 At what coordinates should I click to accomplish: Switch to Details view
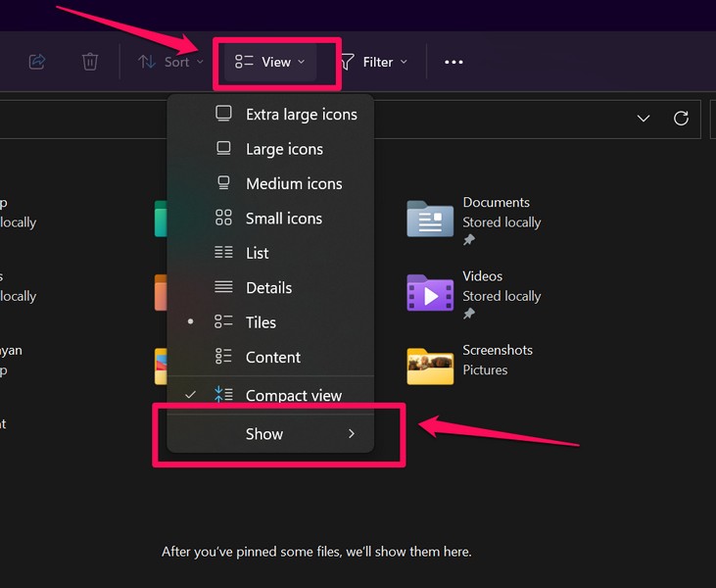[x=268, y=288]
